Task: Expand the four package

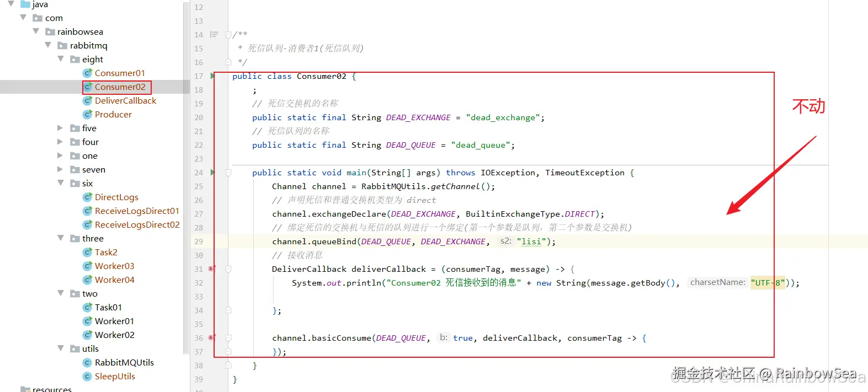Action: [61, 142]
